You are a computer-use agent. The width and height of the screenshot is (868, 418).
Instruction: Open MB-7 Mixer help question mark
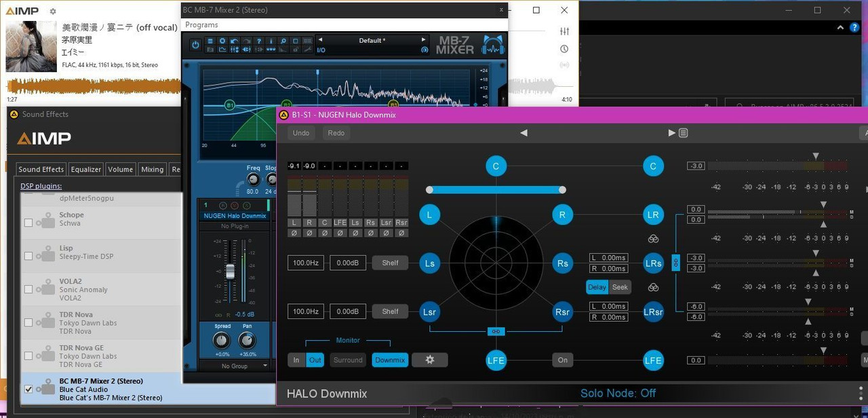point(259,41)
